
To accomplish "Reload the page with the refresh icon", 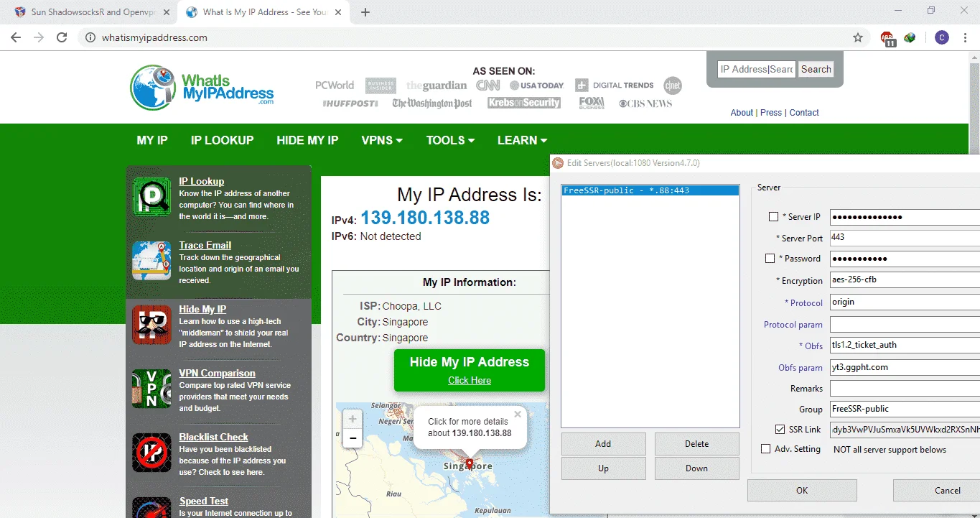I will [x=62, y=37].
